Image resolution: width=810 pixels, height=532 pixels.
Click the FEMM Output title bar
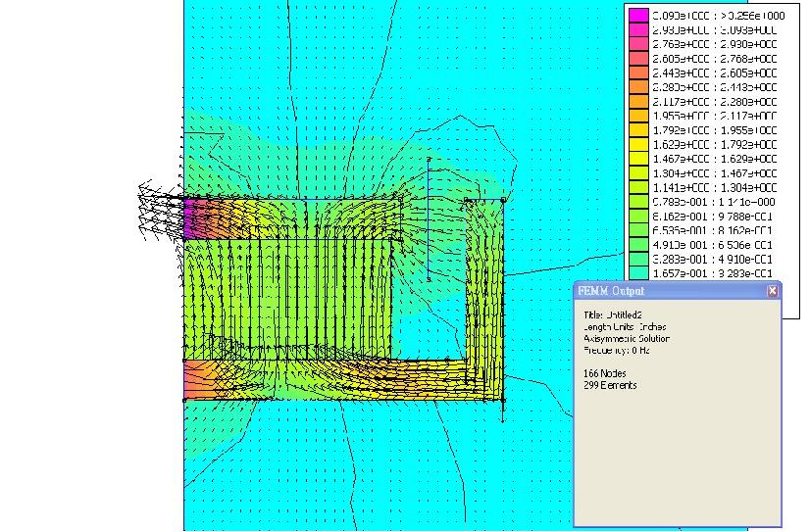coord(667,291)
